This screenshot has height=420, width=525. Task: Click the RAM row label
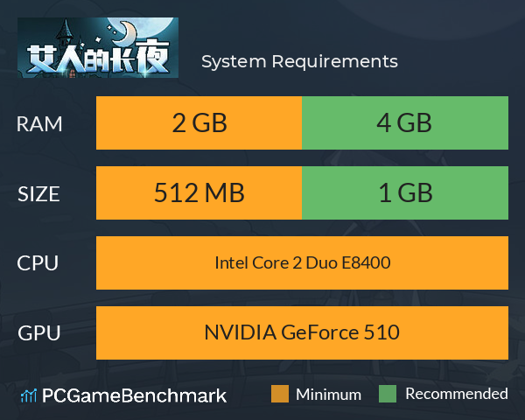pyautogui.click(x=39, y=124)
